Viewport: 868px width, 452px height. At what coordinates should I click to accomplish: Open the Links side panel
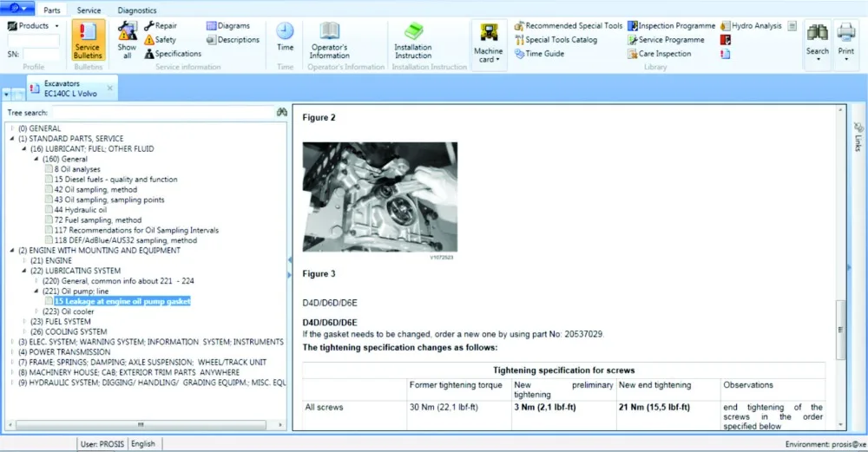tap(858, 137)
